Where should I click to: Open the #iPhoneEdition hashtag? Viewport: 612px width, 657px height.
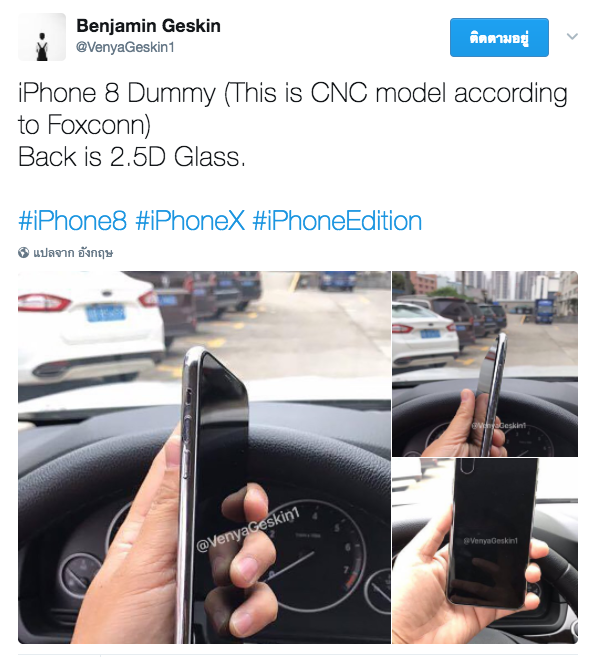[x=337, y=221]
